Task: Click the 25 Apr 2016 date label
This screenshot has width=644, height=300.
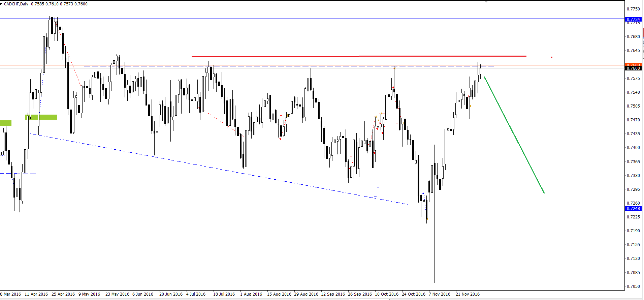Action: coord(63,294)
